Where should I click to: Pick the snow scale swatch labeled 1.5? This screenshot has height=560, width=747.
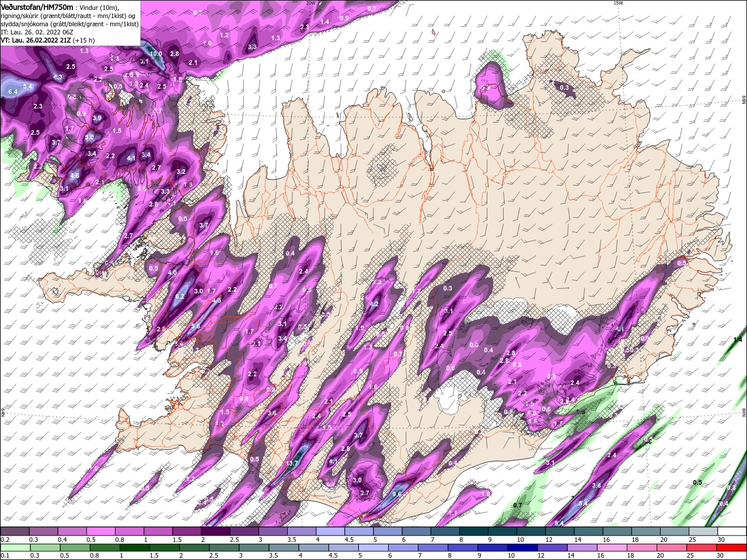[x=186, y=531]
